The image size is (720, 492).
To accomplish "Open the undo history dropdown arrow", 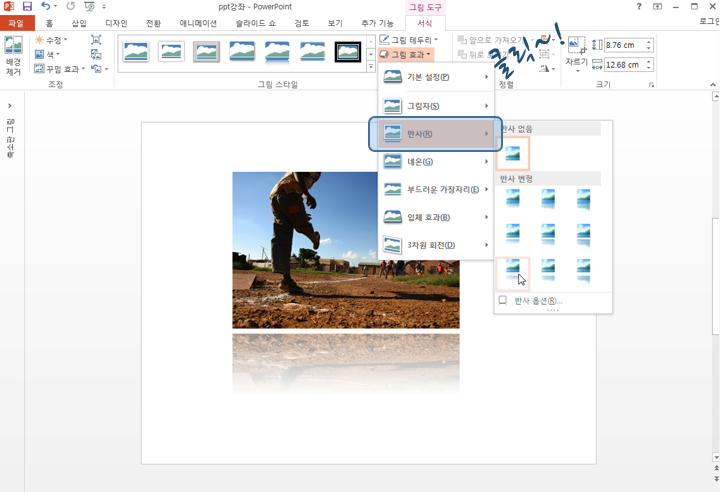I will 56,6.
